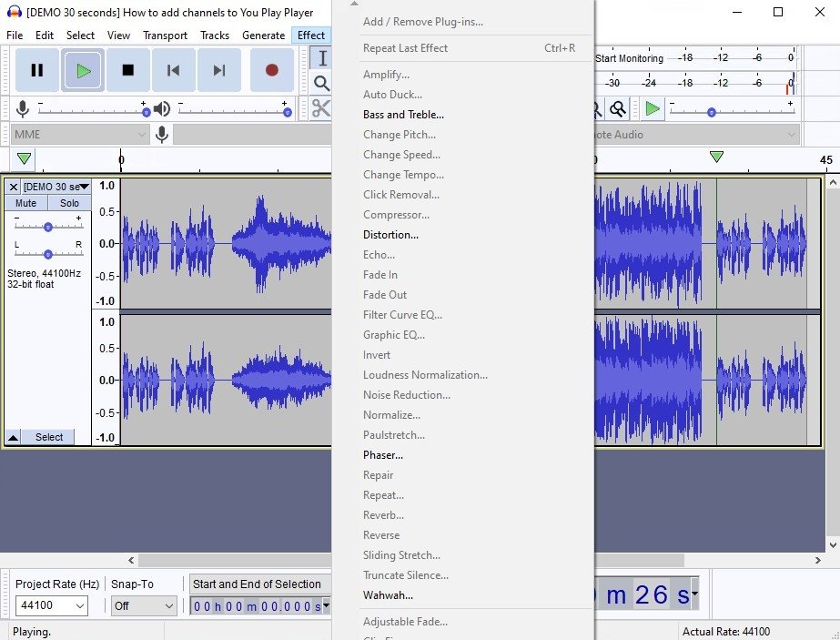The width and height of the screenshot is (840, 640).
Task: Click the 'Actual Rate: 44100' status text
Action: point(726,632)
